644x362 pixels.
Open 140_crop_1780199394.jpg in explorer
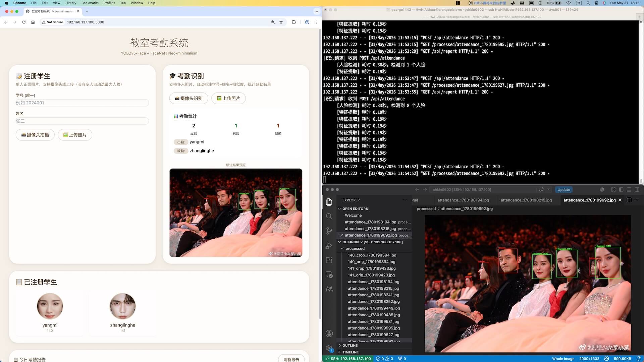coord(372,255)
